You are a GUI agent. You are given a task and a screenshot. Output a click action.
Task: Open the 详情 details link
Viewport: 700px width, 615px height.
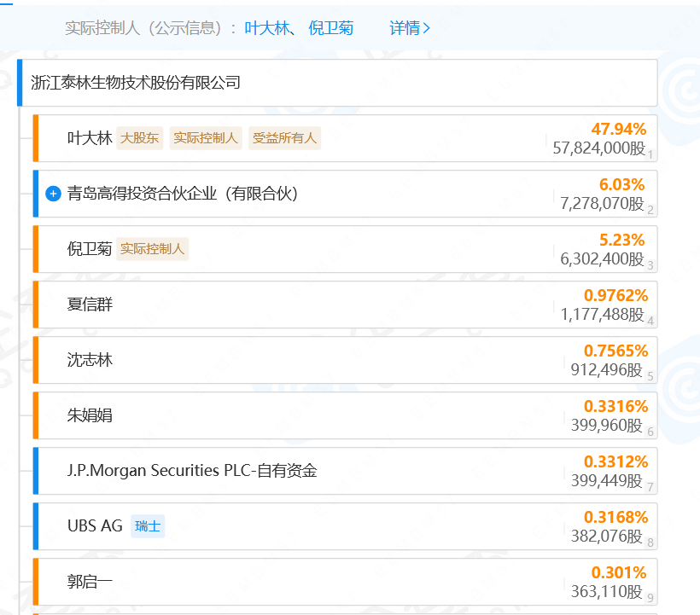[410, 28]
